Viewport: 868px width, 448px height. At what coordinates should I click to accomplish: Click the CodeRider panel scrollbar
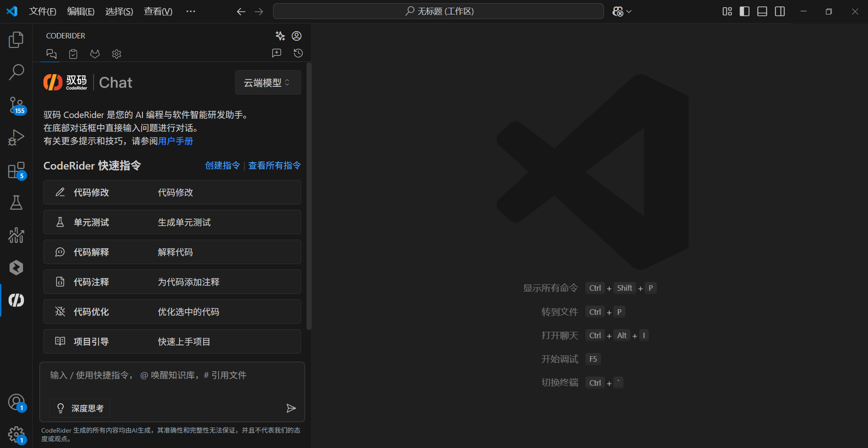[309, 197]
